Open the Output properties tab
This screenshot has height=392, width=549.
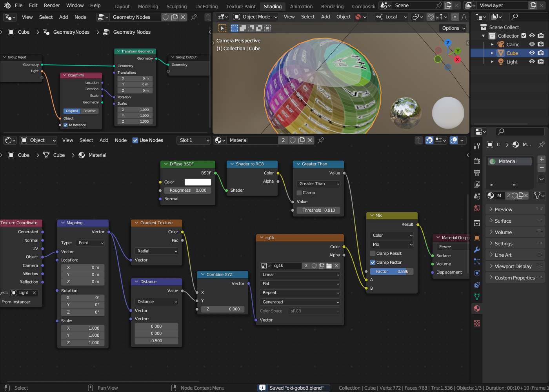tap(477, 173)
